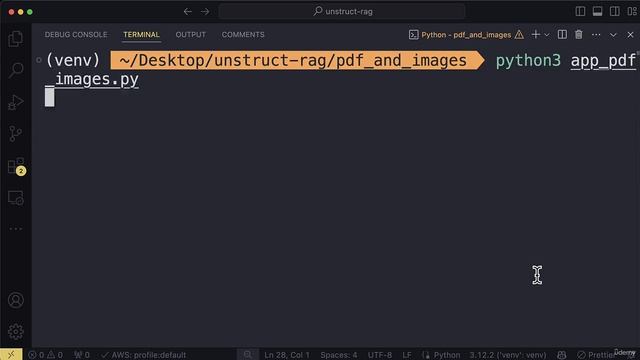Change indentation via Spaces: 4
This screenshot has height=360, width=640.
338,355
